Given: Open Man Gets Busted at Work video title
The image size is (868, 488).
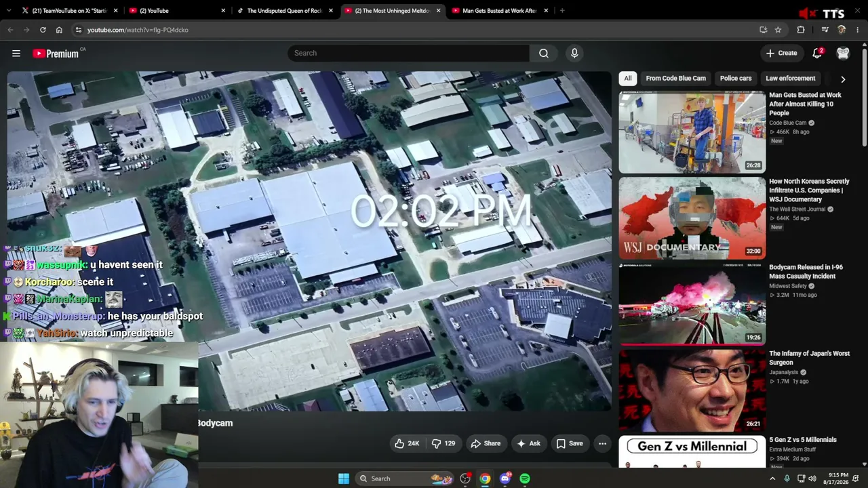Looking at the screenshot, I should [806, 104].
